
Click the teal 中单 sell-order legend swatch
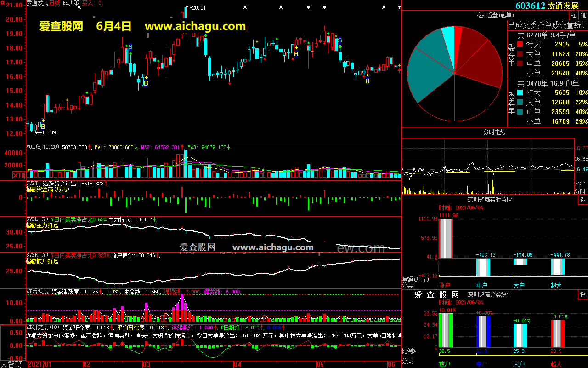click(x=520, y=112)
